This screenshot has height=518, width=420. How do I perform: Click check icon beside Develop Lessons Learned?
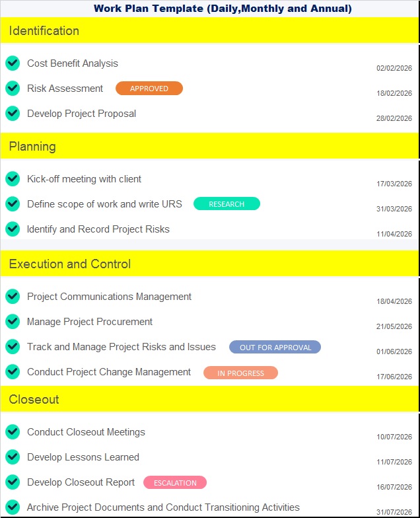point(13,457)
